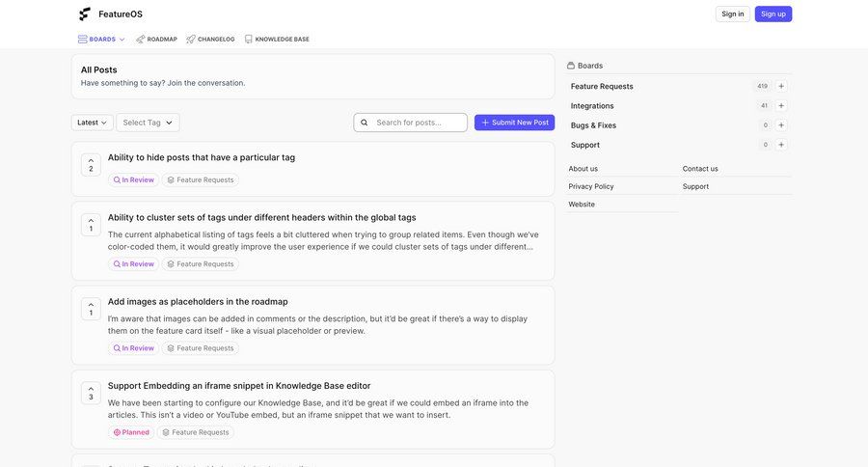Upvote 'Add images as placeholders' post
Viewport: 868px width, 467px height.
91,309
